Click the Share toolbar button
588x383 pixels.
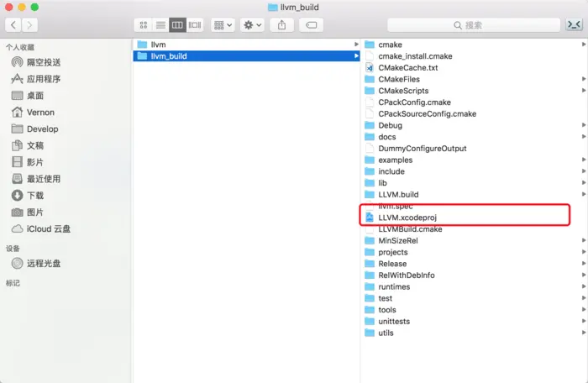click(x=281, y=25)
